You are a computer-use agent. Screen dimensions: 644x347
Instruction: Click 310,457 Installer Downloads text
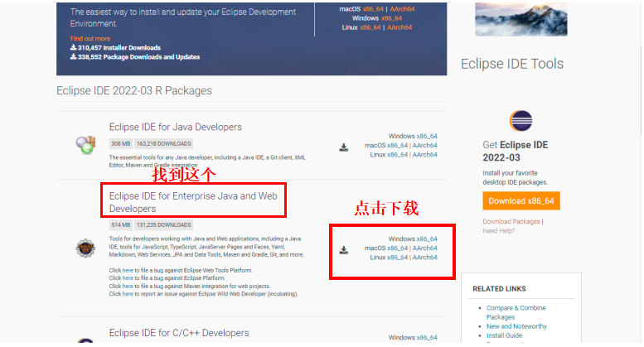click(119, 48)
